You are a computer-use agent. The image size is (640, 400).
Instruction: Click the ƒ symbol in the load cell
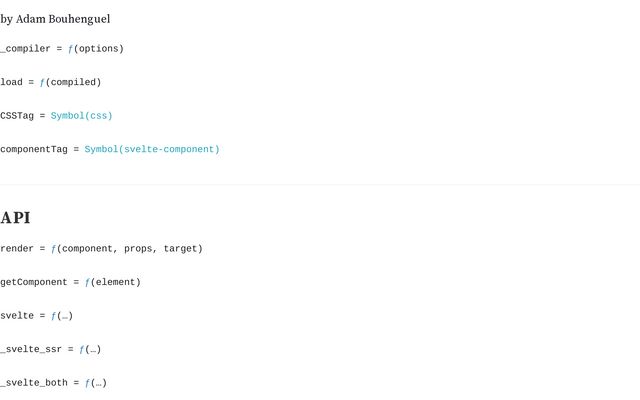point(43,82)
